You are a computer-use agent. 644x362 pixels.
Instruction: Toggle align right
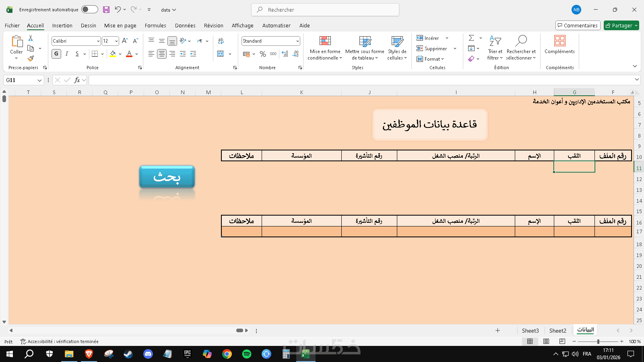pyautogui.click(x=172, y=54)
